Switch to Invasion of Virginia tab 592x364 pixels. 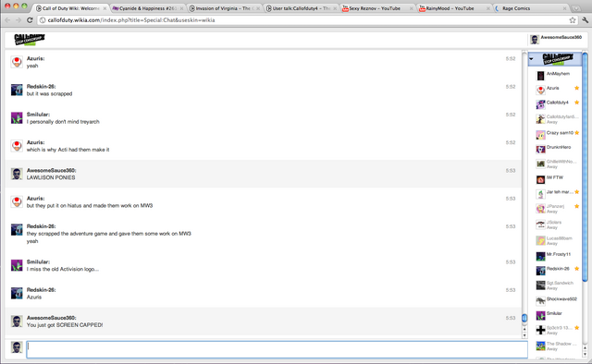(224, 8)
